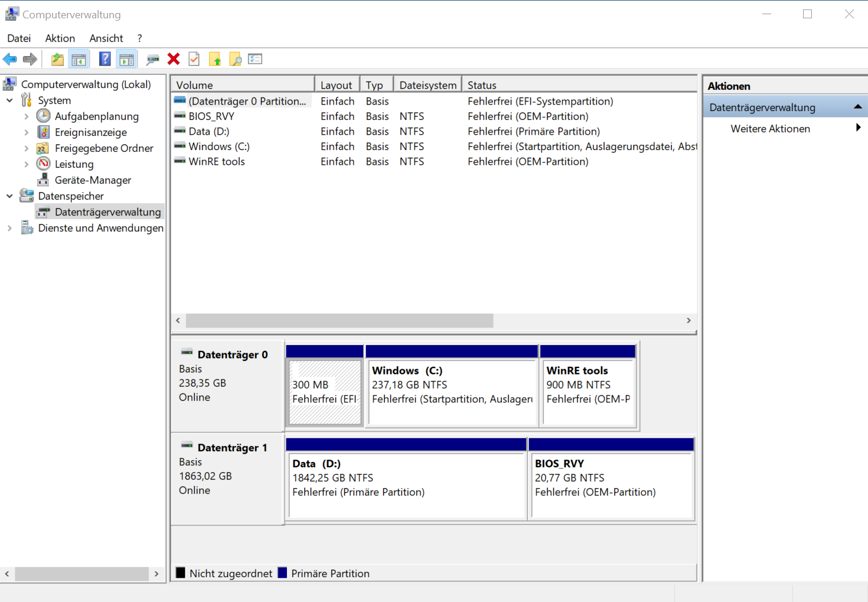The image size is (868, 602).
Task: Click the Dienste und Anwendungen icon
Action: 27,227
